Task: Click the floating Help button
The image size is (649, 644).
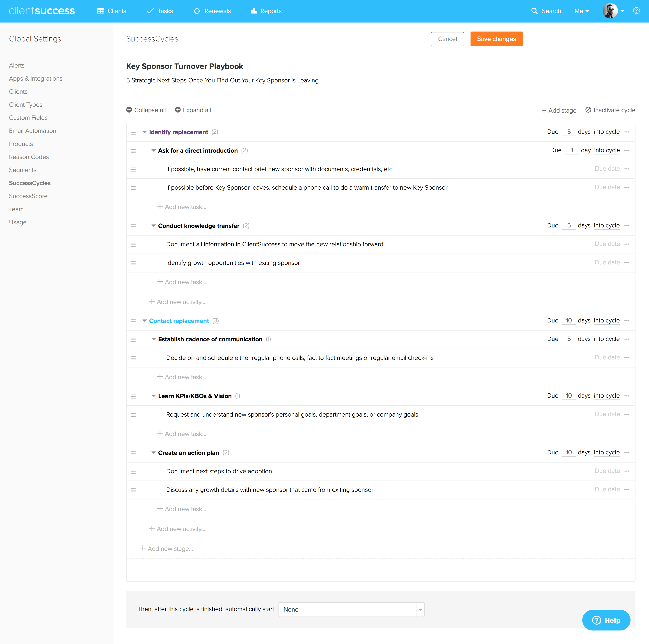Action: [x=606, y=620]
